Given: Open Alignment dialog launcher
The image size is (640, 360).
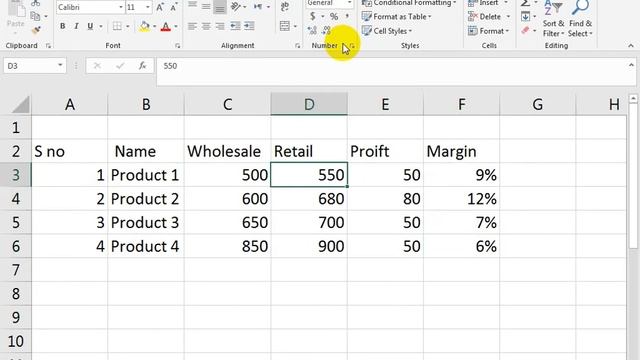Looking at the screenshot, I should coord(297,46).
